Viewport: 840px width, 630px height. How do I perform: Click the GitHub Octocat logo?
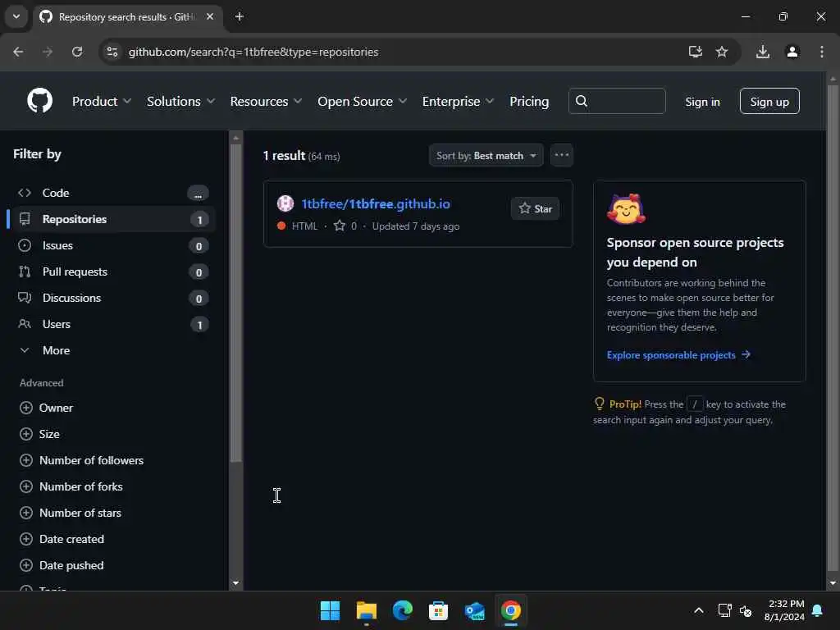tap(39, 101)
